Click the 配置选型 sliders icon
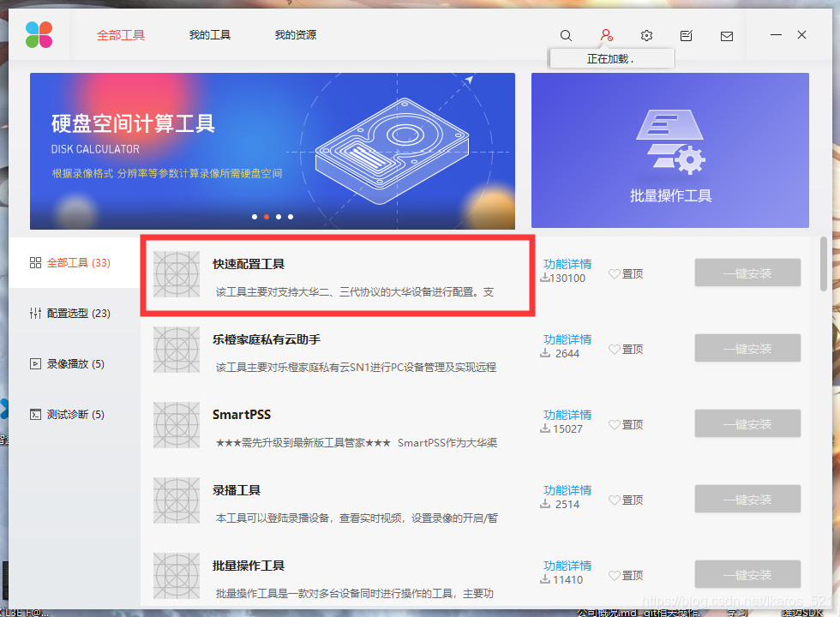The image size is (840, 617). tap(35, 314)
